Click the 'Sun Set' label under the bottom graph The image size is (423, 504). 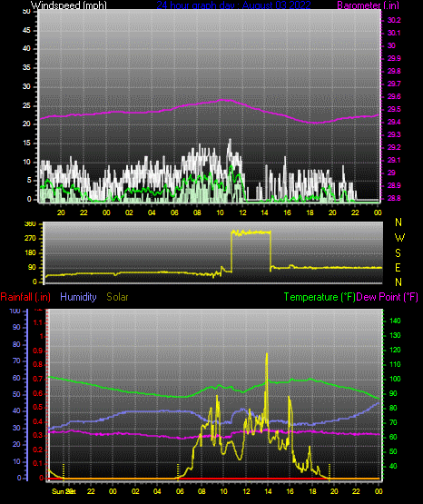tap(64, 491)
